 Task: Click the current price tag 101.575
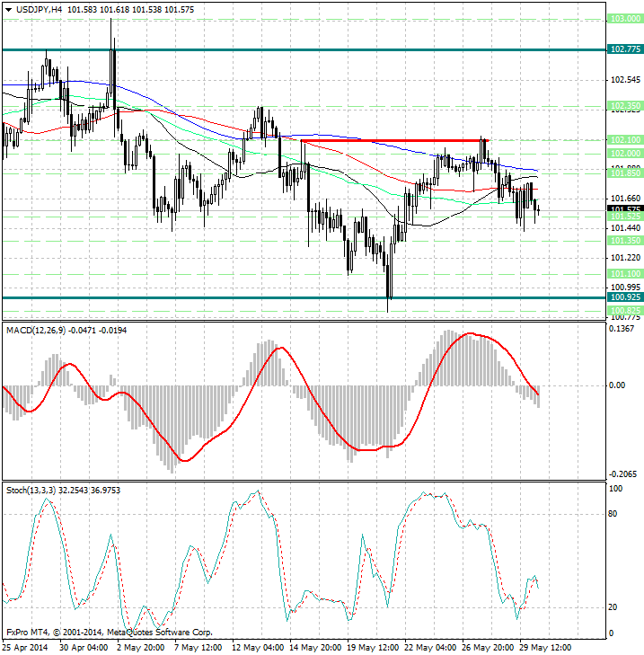pyautogui.click(x=624, y=209)
